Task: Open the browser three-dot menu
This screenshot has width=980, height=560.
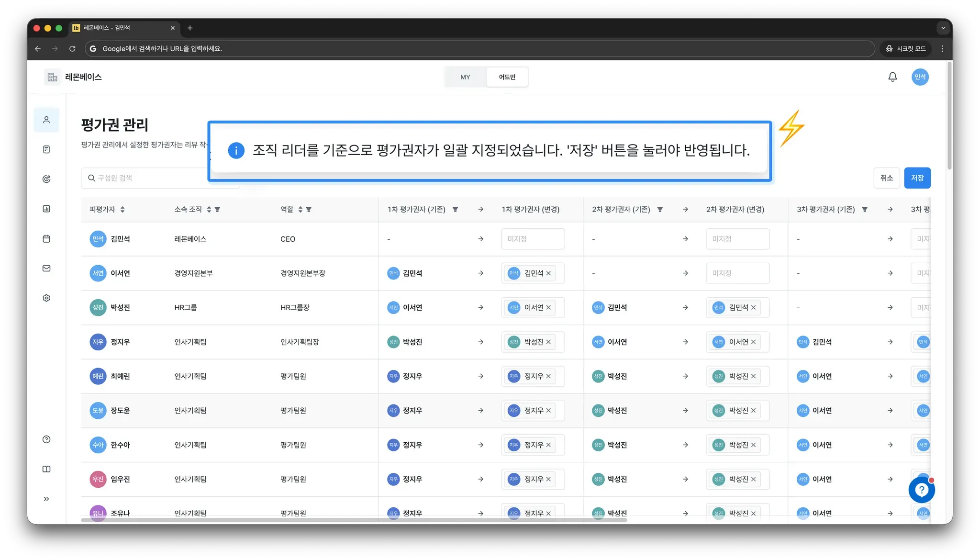Action: (x=942, y=48)
